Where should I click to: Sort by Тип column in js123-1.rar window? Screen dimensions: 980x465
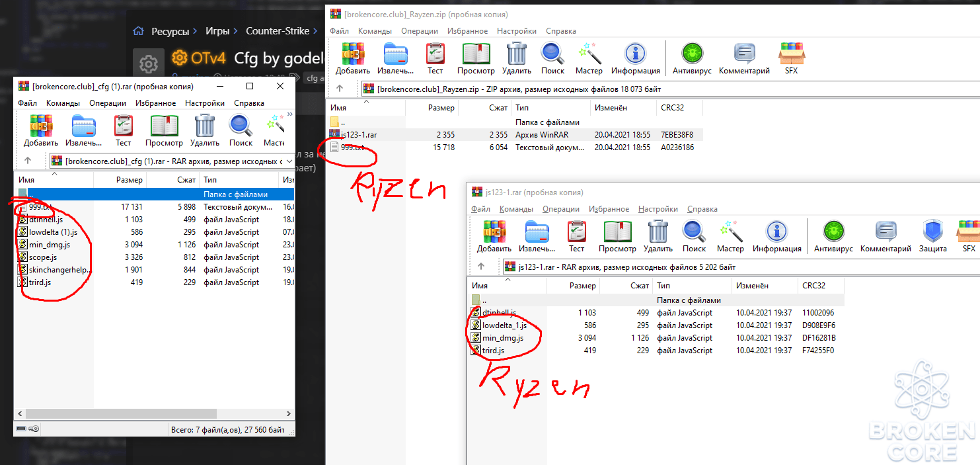click(x=692, y=286)
